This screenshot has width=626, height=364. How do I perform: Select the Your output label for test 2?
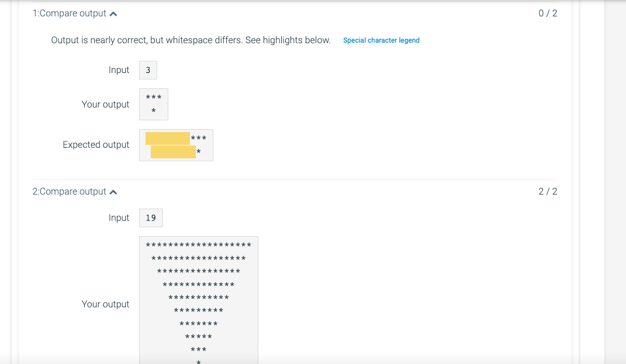tap(105, 304)
